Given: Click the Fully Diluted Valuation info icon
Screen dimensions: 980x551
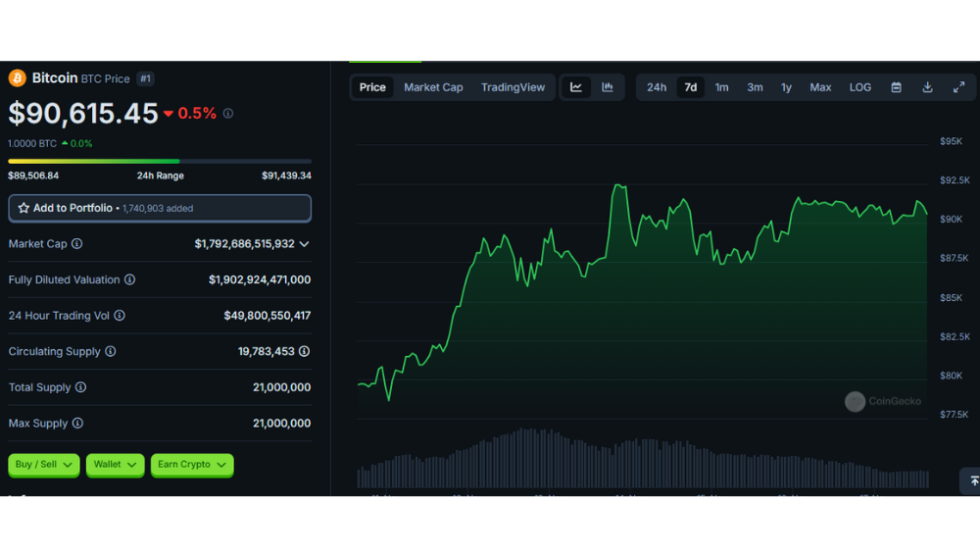Looking at the screenshot, I should [129, 279].
